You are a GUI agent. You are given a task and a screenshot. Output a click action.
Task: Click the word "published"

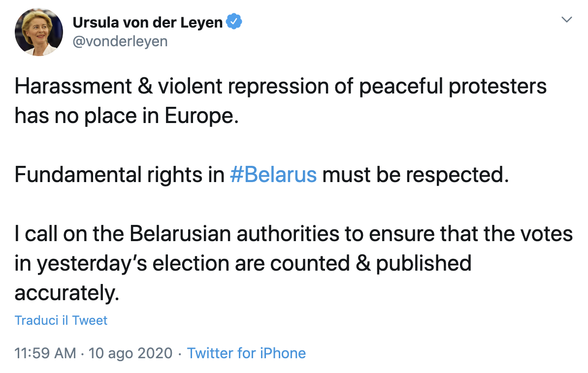pyautogui.click(x=424, y=264)
